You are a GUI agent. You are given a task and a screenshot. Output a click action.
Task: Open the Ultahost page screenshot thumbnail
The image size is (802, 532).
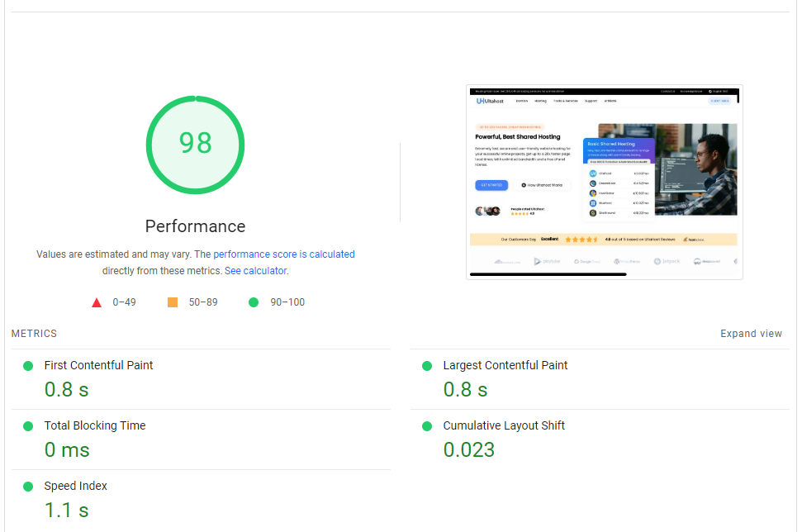pyautogui.click(x=604, y=182)
